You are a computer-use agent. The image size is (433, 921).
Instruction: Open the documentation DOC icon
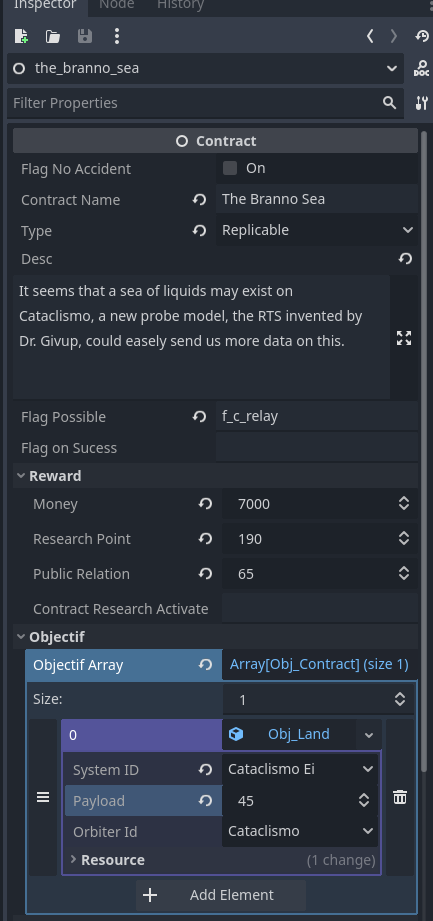pos(421,69)
